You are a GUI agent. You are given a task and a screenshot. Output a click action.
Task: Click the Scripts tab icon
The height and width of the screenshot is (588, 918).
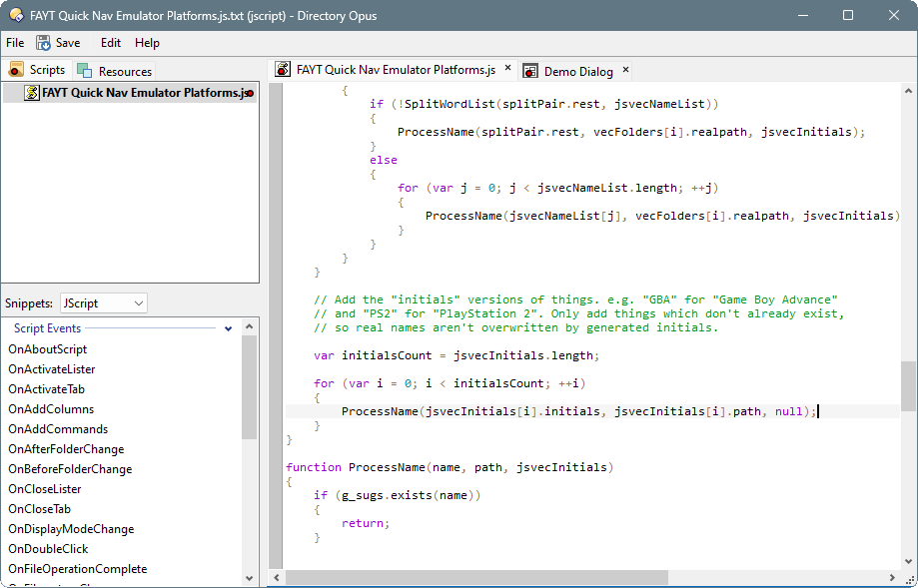[16, 70]
